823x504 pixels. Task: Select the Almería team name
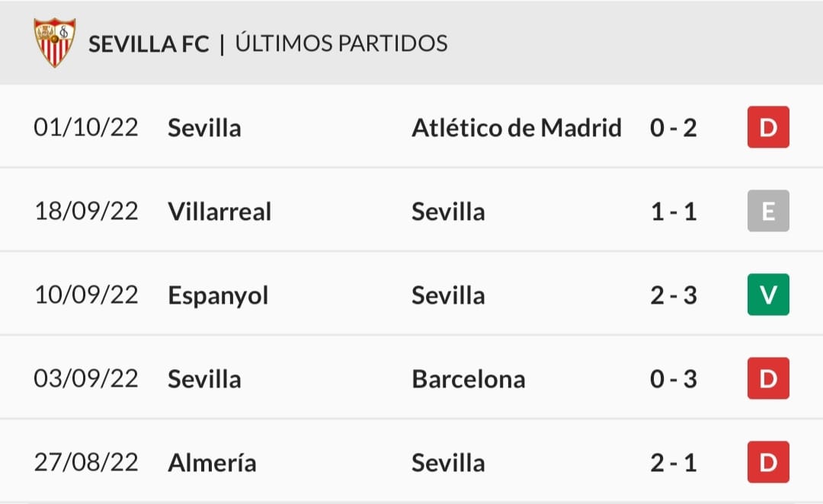(212, 463)
